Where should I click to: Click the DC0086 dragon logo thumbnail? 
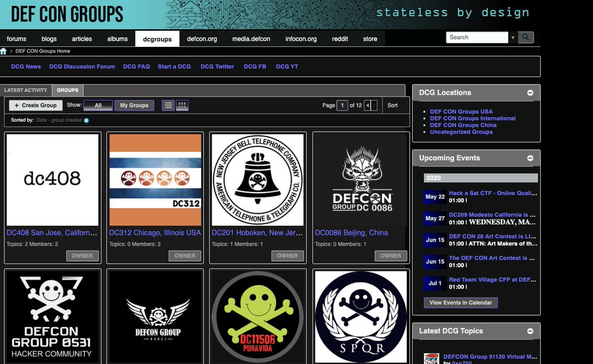[361, 180]
